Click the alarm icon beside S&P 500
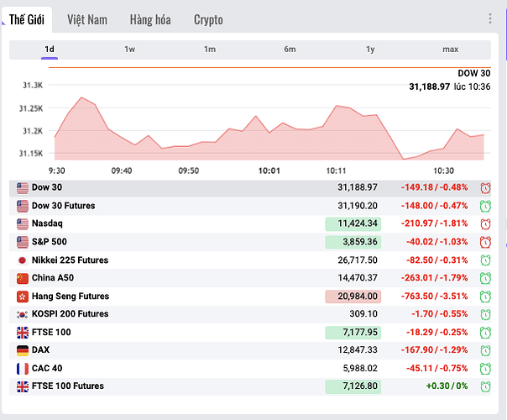 pos(485,242)
